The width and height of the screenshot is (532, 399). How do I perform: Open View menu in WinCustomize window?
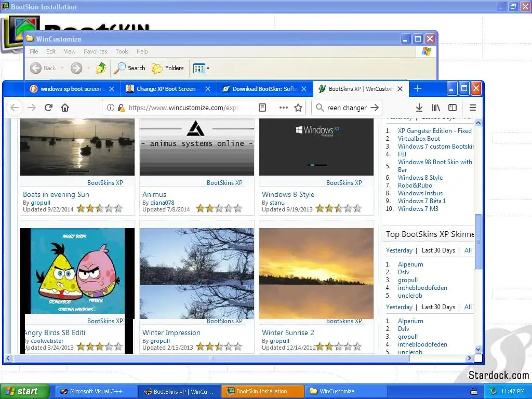click(70, 51)
